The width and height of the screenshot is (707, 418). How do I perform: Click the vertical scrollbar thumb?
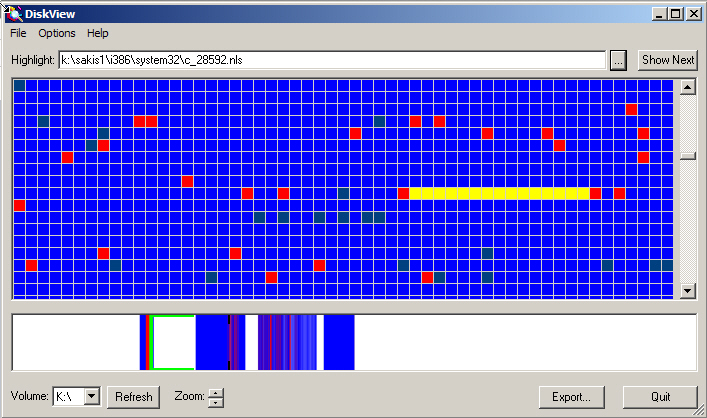coord(687,156)
